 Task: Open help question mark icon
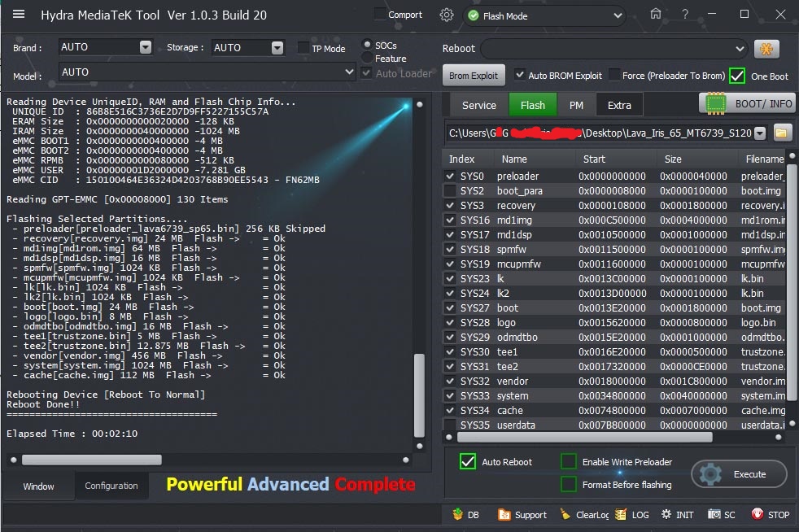(x=685, y=15)
